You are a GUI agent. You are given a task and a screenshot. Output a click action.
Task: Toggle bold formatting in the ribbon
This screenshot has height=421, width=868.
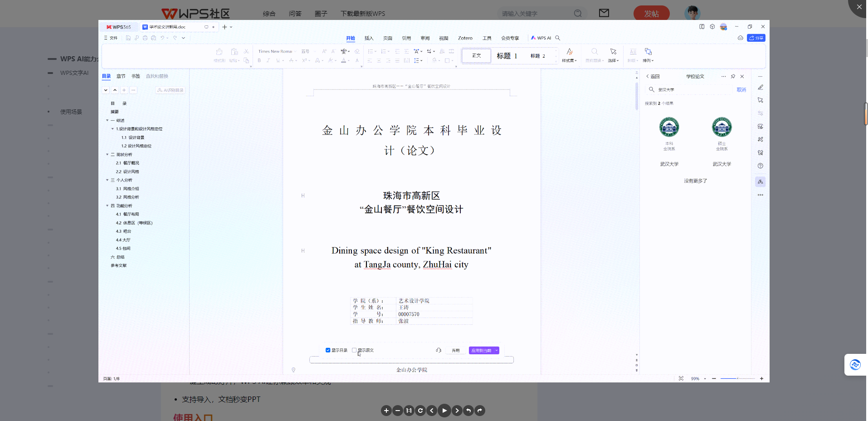(259, 60)
